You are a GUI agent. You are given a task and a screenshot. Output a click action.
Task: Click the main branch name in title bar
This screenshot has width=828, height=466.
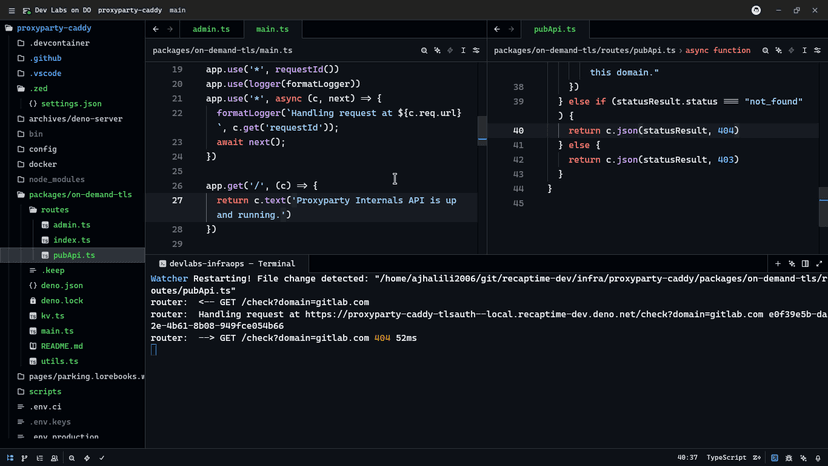tap(177, 10)
